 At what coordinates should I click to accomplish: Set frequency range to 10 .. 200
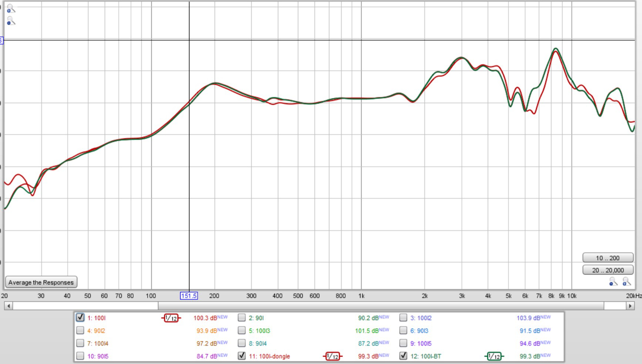point(608,258)
